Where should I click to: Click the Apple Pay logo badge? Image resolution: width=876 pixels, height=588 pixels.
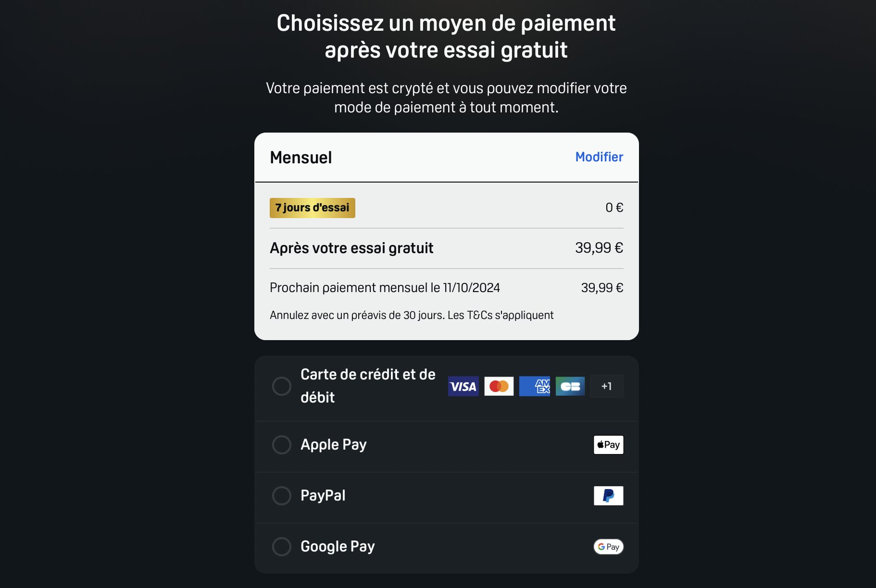pyautogui.click(x=608, y=445)
